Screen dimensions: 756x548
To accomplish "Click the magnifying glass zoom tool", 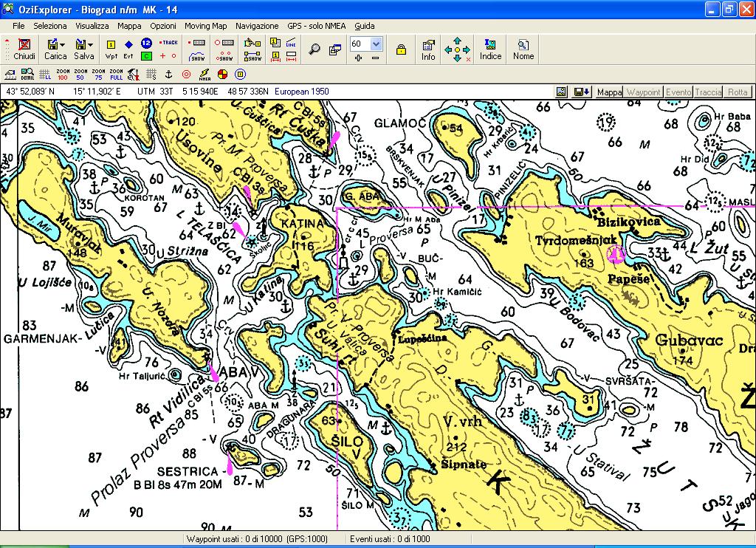I will 315,49.
